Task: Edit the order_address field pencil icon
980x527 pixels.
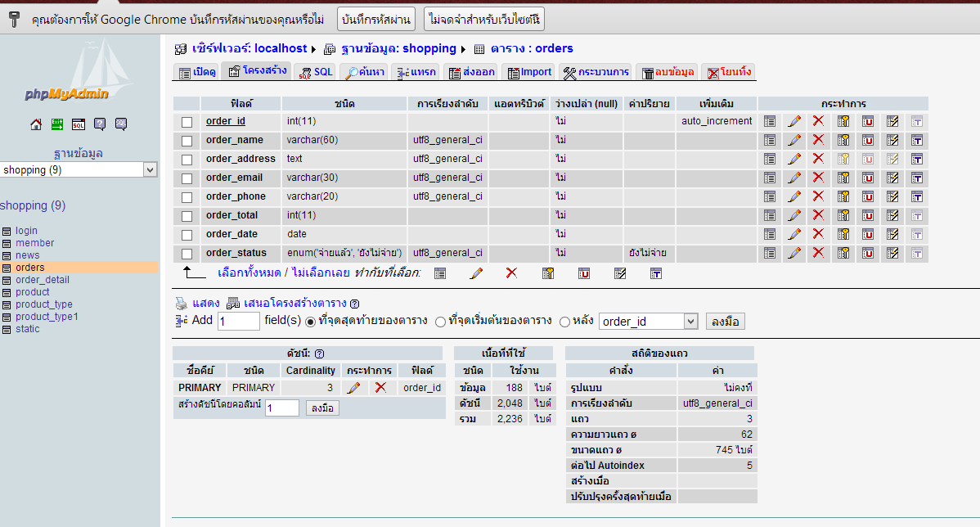Action: tap(794, 159)
